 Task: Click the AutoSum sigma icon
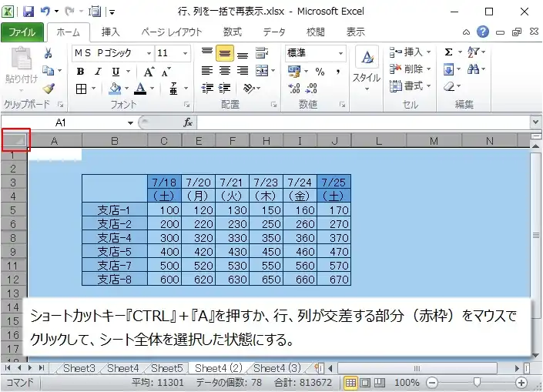448,52
